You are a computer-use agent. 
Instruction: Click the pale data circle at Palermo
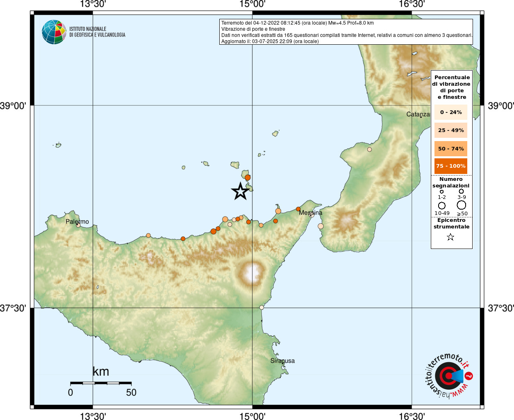(x=78, y=225)
